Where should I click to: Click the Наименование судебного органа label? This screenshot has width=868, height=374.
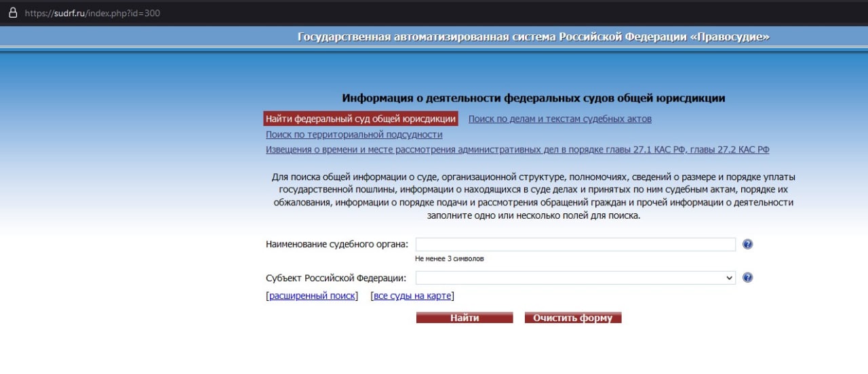pyautogui.click(x=337, y=245)
